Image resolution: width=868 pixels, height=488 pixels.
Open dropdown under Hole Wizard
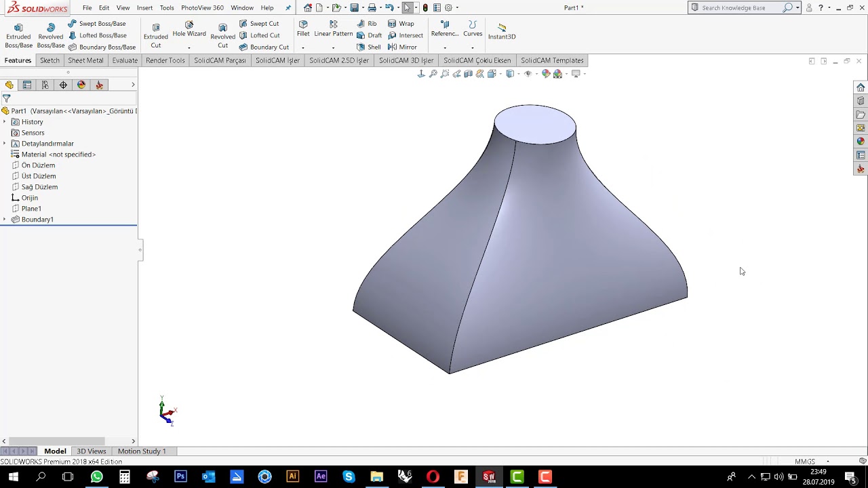(x=189, y=47)
